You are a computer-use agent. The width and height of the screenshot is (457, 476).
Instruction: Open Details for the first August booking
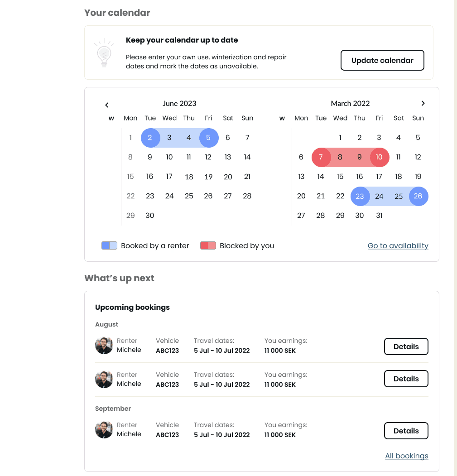tap(406, 346)
